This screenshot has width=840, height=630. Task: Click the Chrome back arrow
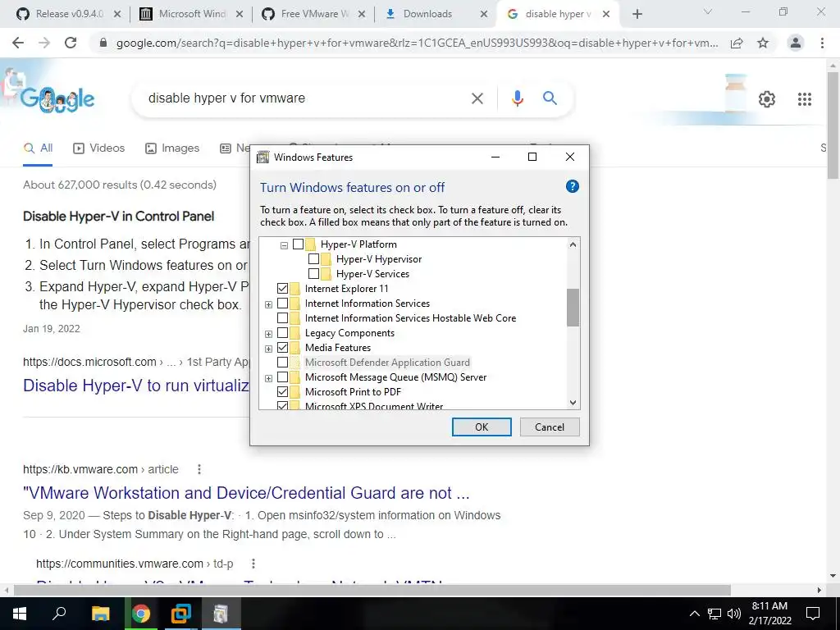point(18,43)
